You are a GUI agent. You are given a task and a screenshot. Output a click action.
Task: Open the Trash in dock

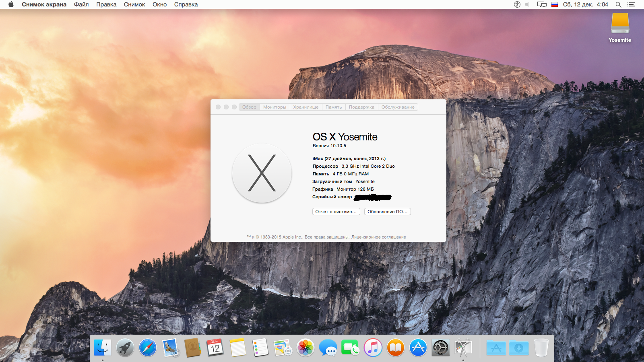click(x=541, y=348)
